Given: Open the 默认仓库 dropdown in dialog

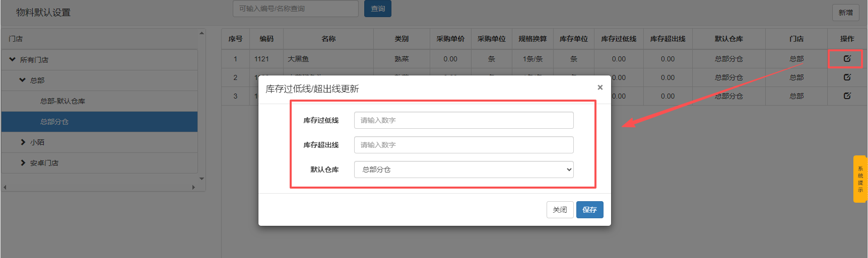Looking at the screenshot, I should point(463,169).
